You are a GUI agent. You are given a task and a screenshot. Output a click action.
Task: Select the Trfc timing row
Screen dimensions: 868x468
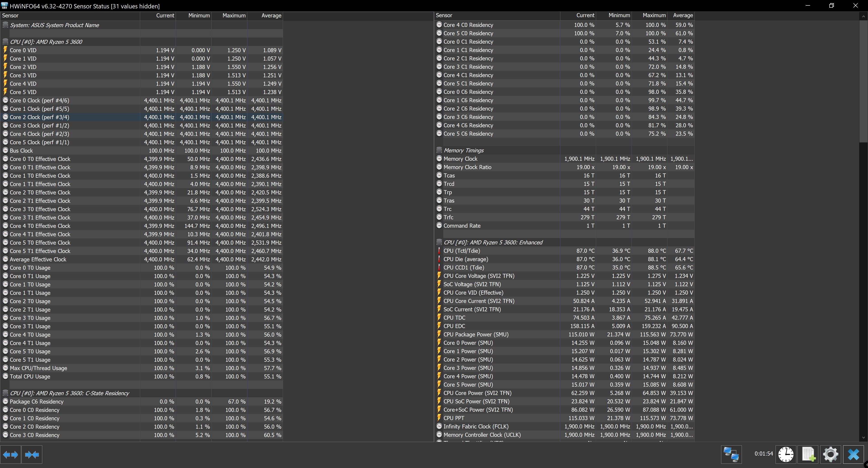564,217
